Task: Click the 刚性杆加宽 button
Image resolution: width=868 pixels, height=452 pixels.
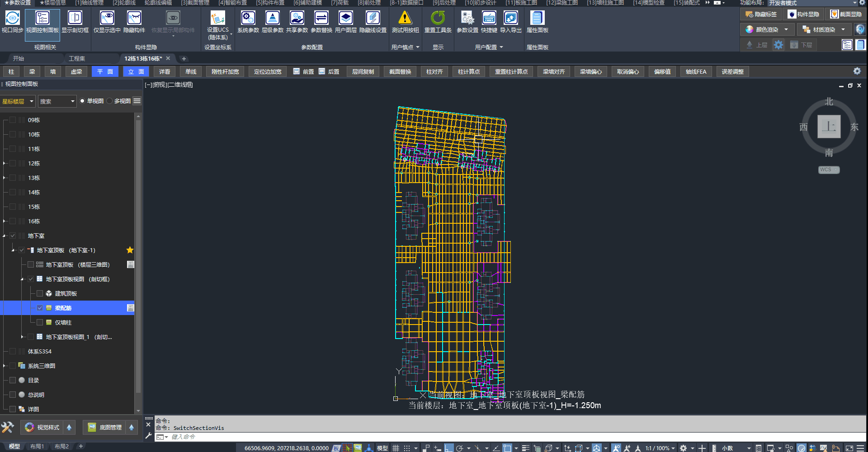Action: pos(225,72)
